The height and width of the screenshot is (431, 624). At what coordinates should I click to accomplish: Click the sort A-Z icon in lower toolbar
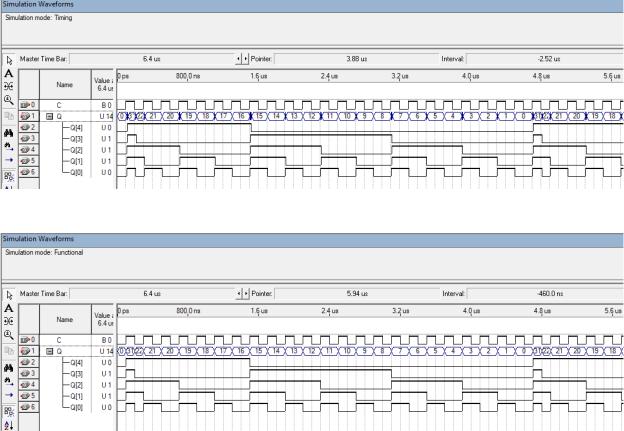(x=9, y=425)
